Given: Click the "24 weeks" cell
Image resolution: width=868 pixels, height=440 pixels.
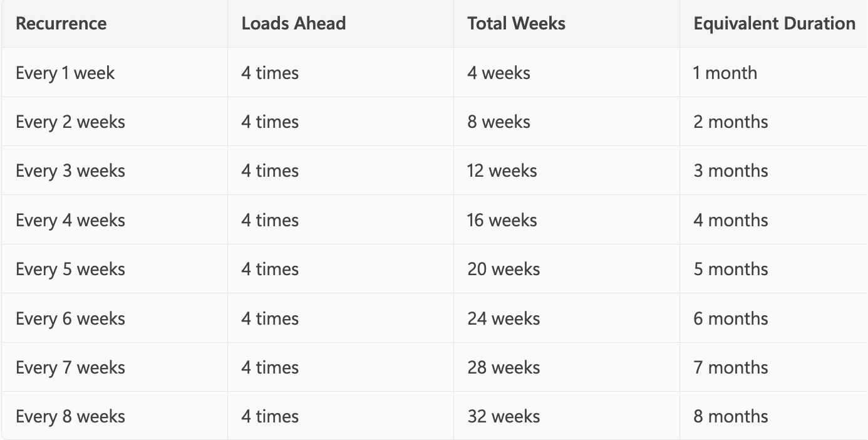Looking at the screenshot, I should pyautogui.click(x=503, y=318).
